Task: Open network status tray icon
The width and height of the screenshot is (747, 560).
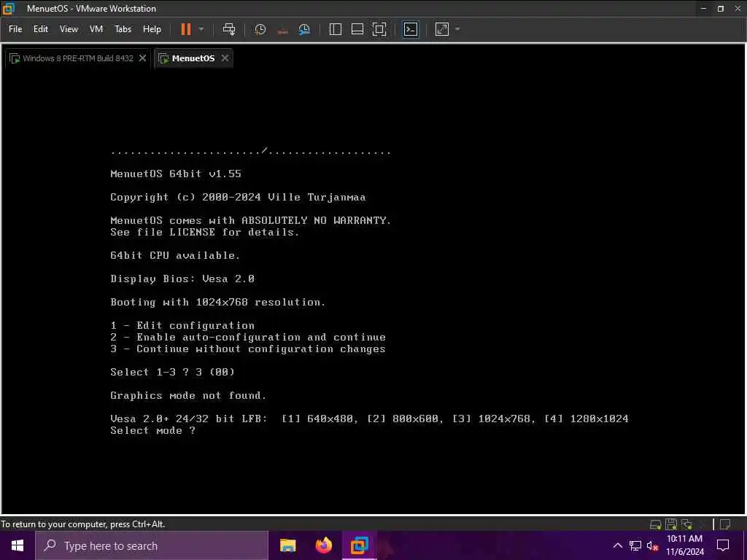Action: pos(635,545)
